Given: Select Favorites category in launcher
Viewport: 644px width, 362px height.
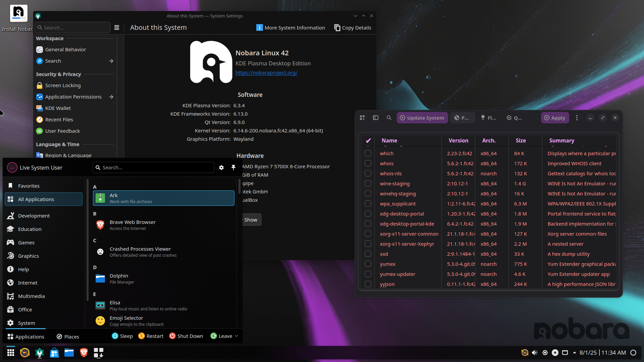Looking at the screenshot, I should (44, 186).
